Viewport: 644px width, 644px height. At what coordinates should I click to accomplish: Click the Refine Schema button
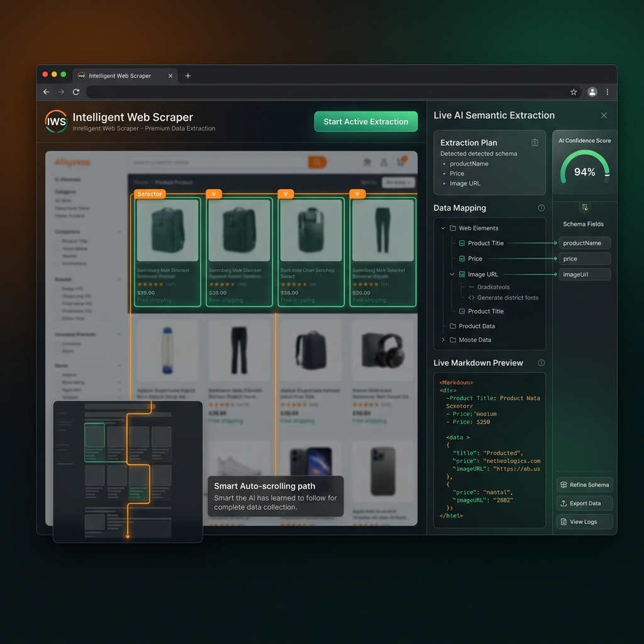point(585,485)
